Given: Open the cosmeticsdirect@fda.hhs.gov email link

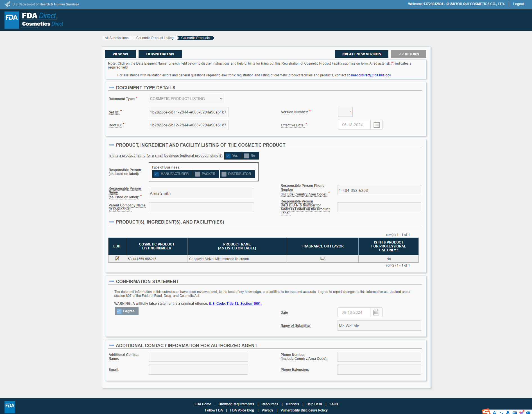Looking at the screenshot, I should coord(368,75).
